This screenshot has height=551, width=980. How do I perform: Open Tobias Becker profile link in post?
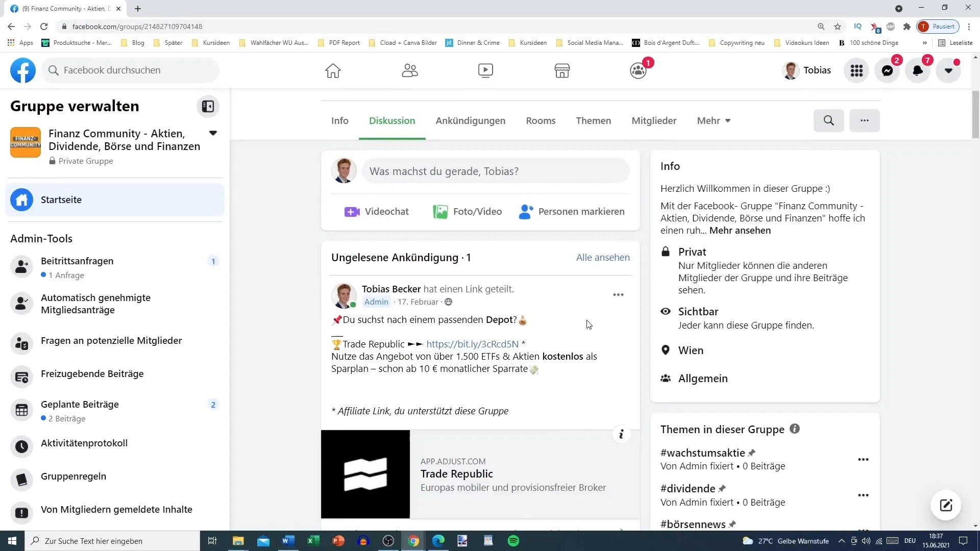tap(391, 289)
